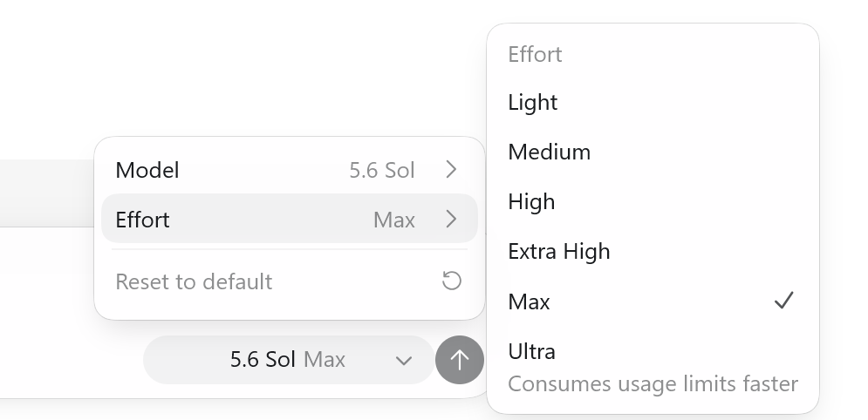Open the Model menu row
The height and width of the screenshot is (420, 868).
[x=290, y=170]
